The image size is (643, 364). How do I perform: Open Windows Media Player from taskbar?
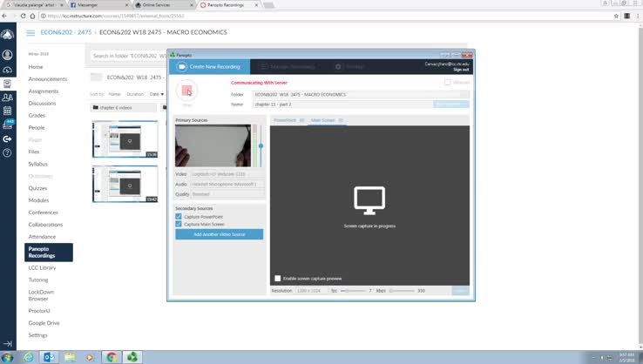point(90,357)
